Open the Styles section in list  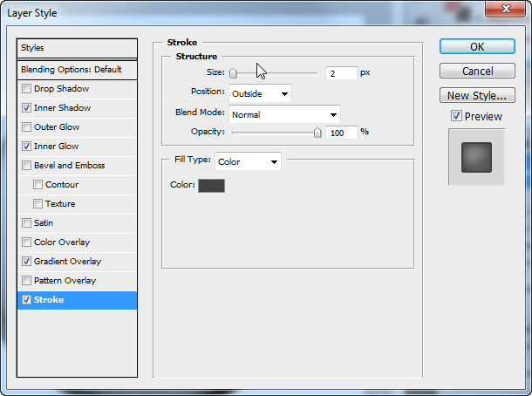(77, 48)
